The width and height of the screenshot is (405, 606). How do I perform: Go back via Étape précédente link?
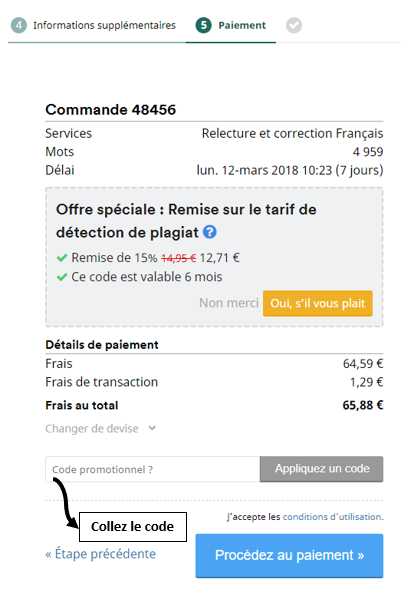coord(100,554)
